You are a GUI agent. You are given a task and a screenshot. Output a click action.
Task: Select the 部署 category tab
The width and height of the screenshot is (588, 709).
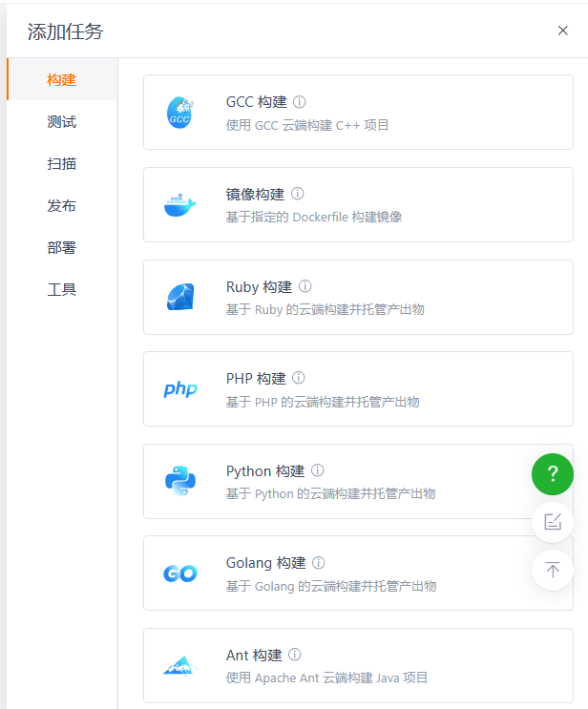pyautogui.click(x=62, y=248)
